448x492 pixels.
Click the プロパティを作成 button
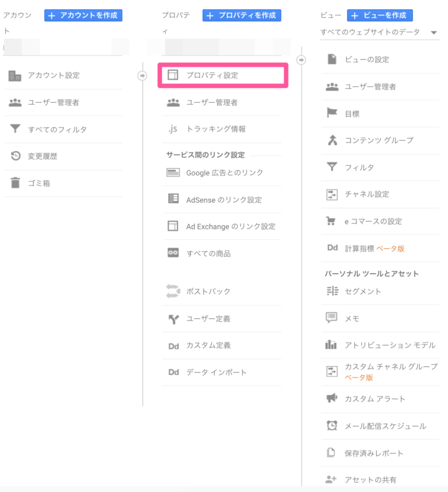(242, 16)
